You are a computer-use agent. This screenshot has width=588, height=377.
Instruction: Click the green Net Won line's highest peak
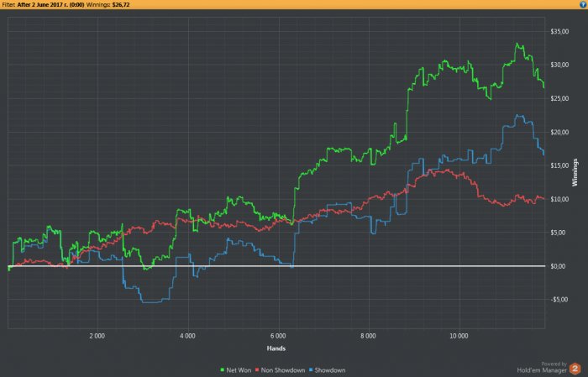click(x=517, y=44)
